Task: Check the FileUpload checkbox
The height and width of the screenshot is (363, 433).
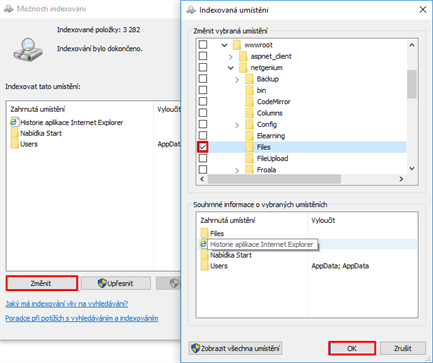Action: pyautogui.click(x=203, y=158)
